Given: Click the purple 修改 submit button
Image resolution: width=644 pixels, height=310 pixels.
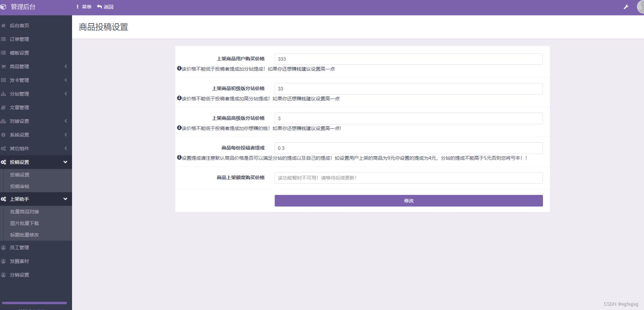Looking at the screenshot, I should tap(409, 201).
